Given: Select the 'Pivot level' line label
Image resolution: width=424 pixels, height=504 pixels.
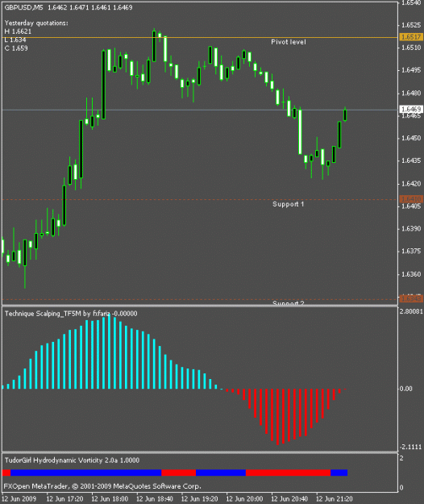Looking at the screenshot, I should [289, 42].
